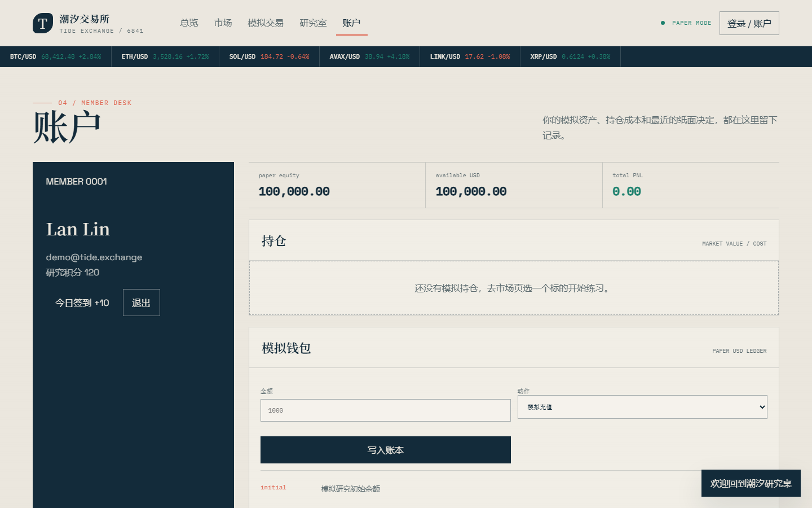
Task: Click the 潮汐交易所 brand name
Action: [85, 19]
